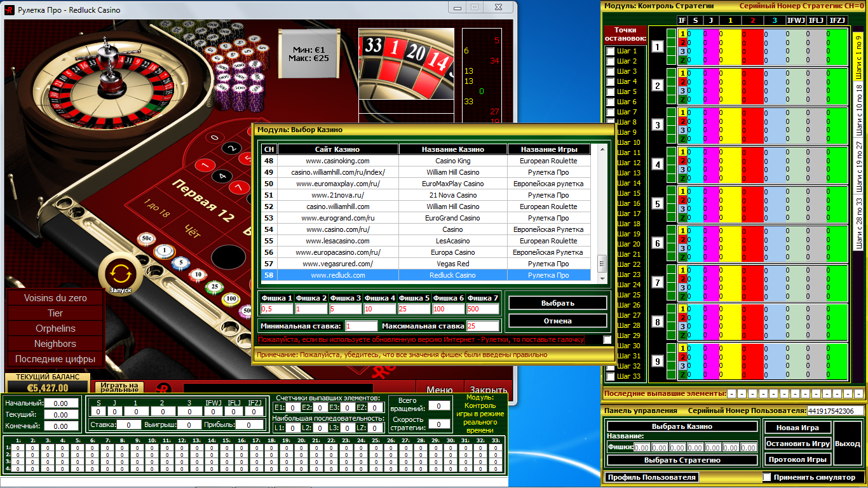Choose Tier bet option
Viewport: 868px width, 488px height.
coord(55,313)
